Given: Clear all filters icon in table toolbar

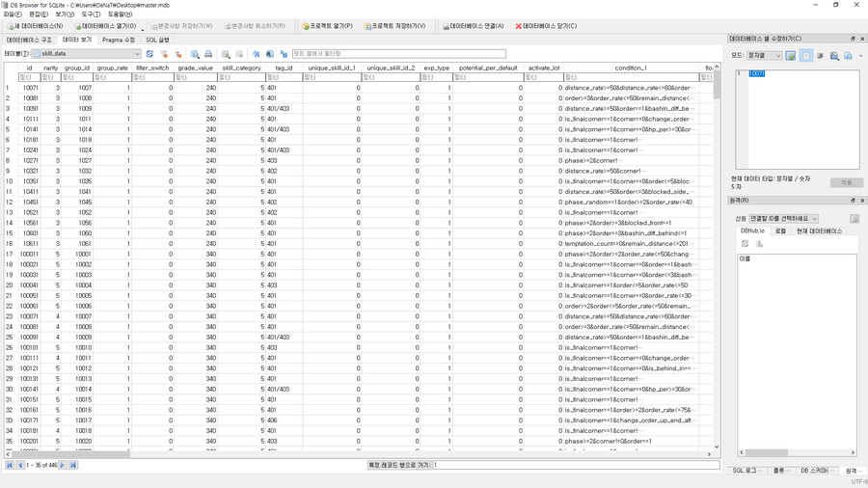Looking at the screenshot, I should (x=164, y=54).
